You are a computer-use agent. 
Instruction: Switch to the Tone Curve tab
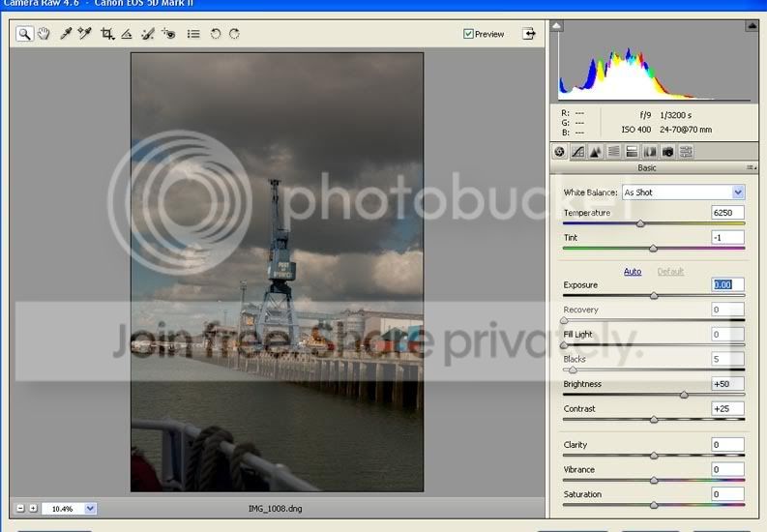coord(577,152)
